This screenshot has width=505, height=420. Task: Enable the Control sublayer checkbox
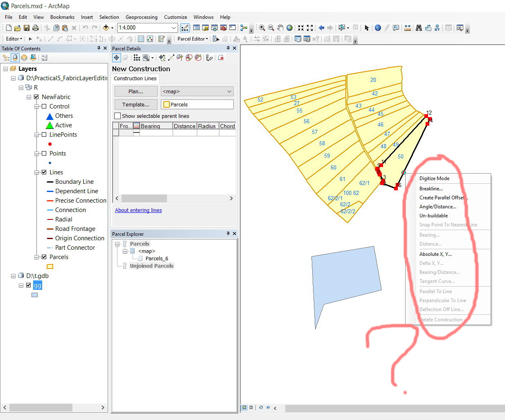point(44,106)
